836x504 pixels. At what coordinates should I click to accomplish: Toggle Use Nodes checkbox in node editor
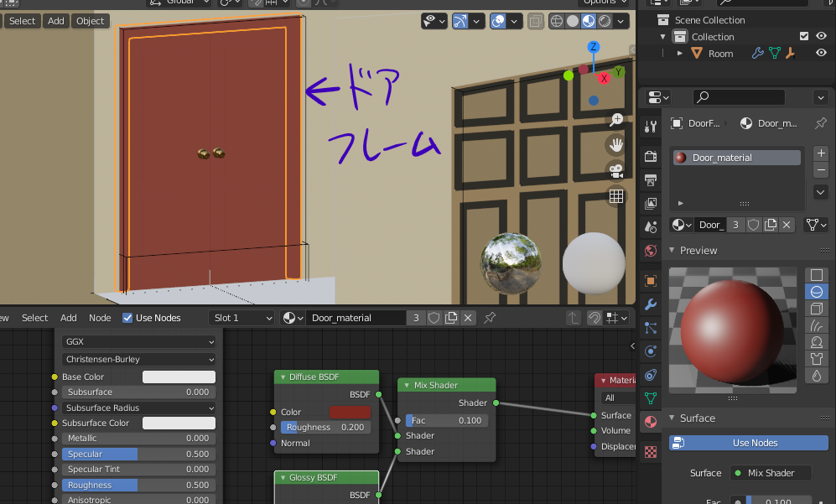(127, 318)
